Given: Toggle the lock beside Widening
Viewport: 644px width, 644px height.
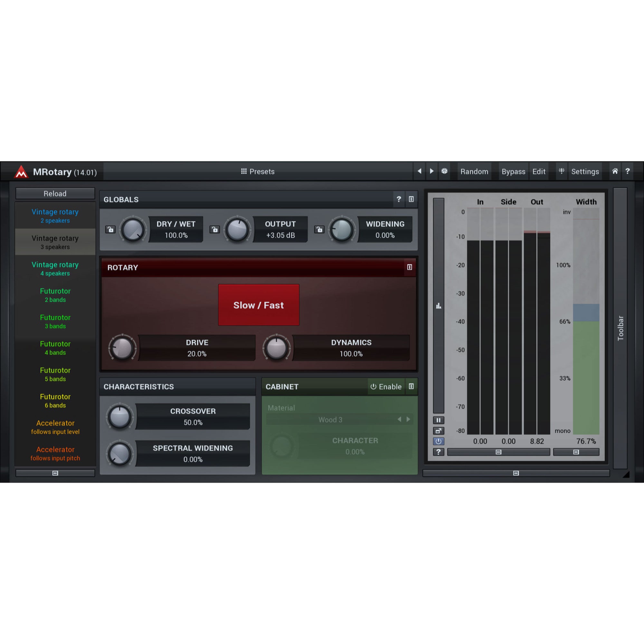Looking at the screenshot, I should [x=319, y=229].
